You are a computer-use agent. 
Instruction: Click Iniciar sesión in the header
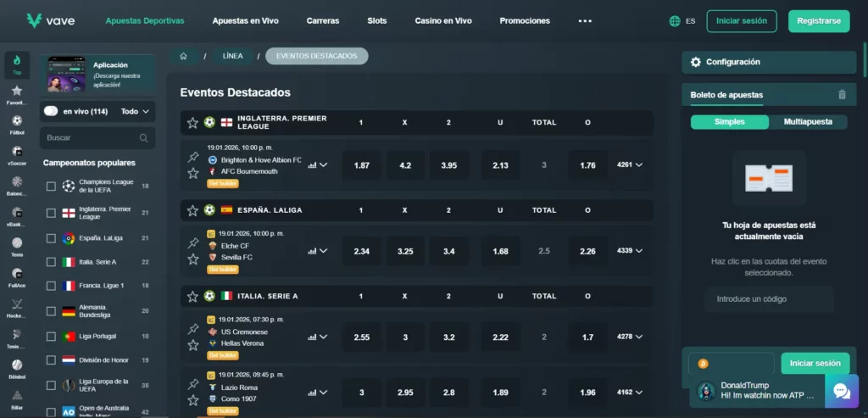(741, 21)
